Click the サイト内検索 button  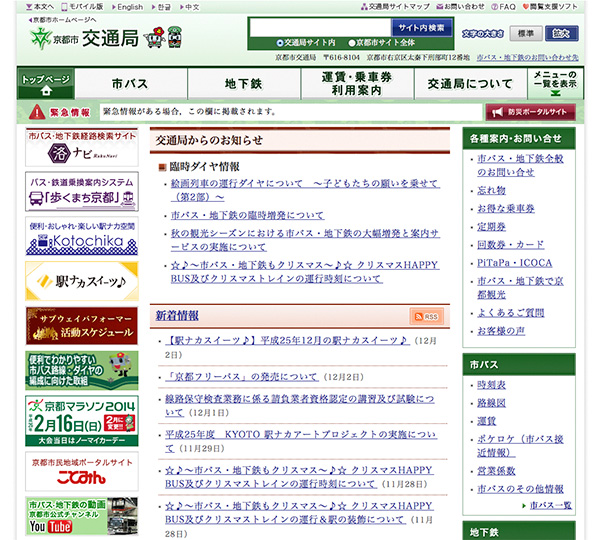420,27
